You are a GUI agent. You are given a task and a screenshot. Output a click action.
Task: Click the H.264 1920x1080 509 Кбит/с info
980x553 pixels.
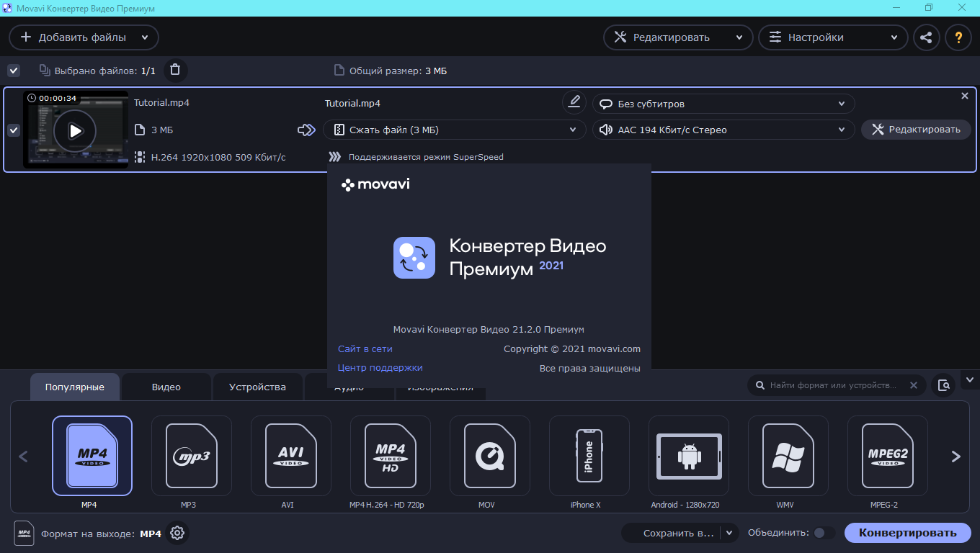(x=218, y=157)
